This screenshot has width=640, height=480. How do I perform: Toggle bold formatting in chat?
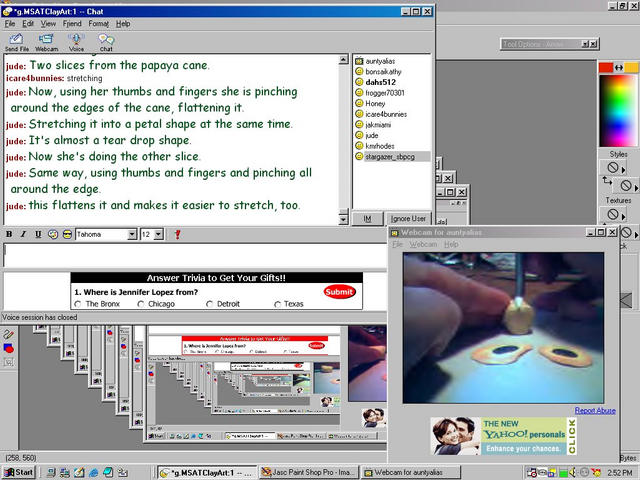point(9,234)
